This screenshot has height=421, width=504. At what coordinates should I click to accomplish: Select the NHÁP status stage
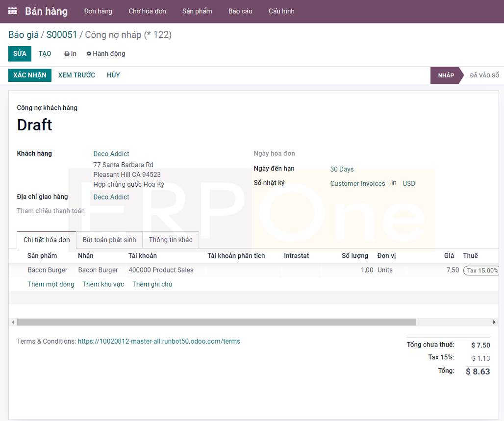pyautogui.click(x=446, y=75)
